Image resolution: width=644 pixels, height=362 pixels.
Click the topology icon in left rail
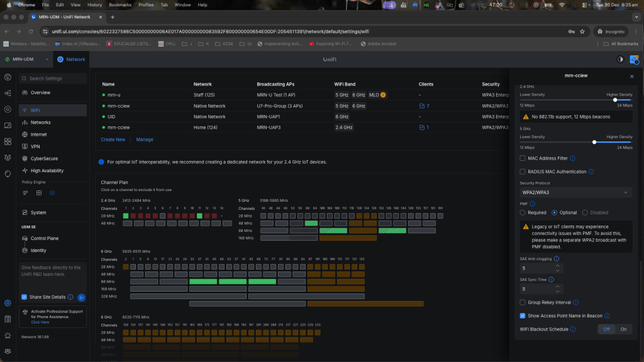click(x=8, y=93)
